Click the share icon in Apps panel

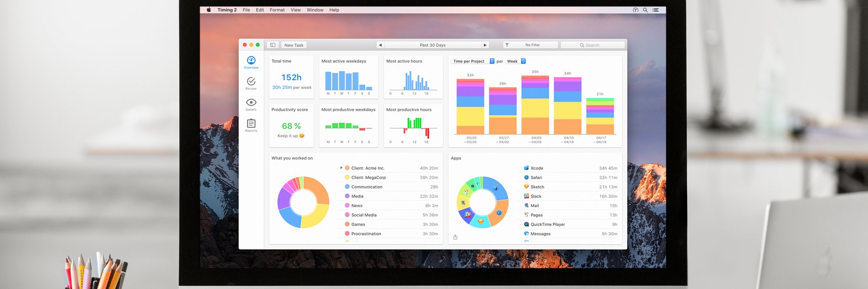pyautogui.click(x=455, y=237)
